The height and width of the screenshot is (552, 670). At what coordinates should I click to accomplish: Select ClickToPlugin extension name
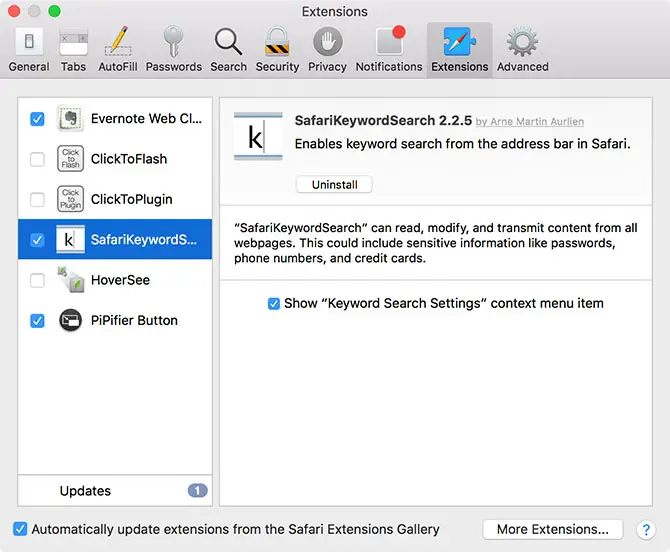[132, 200]
